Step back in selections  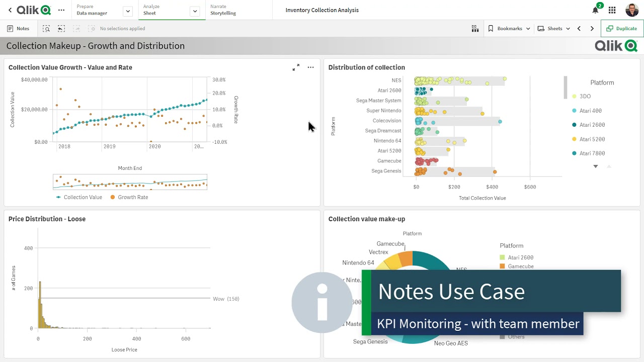(61, 29)
